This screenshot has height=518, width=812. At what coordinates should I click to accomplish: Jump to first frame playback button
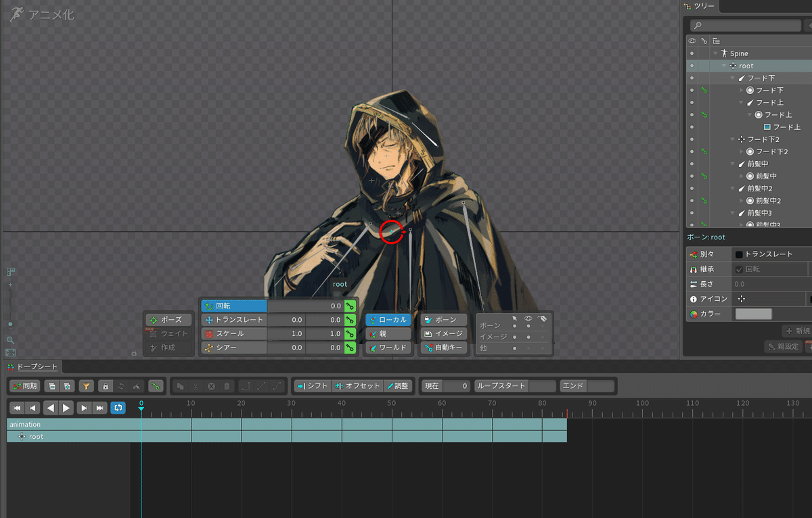tap(17, 407)
